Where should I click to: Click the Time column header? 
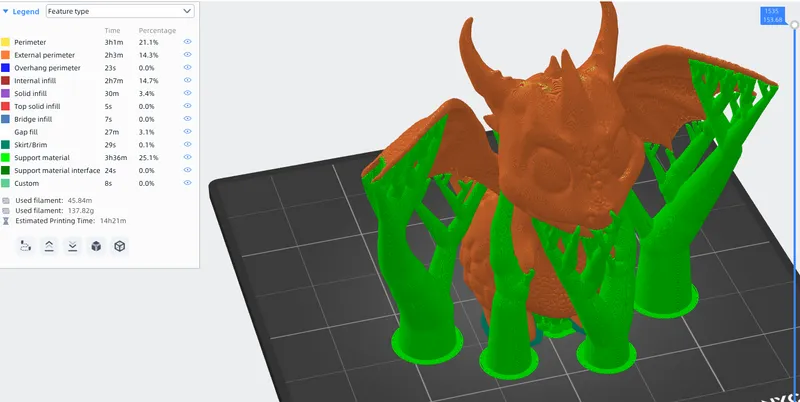[x=112, y=31]
